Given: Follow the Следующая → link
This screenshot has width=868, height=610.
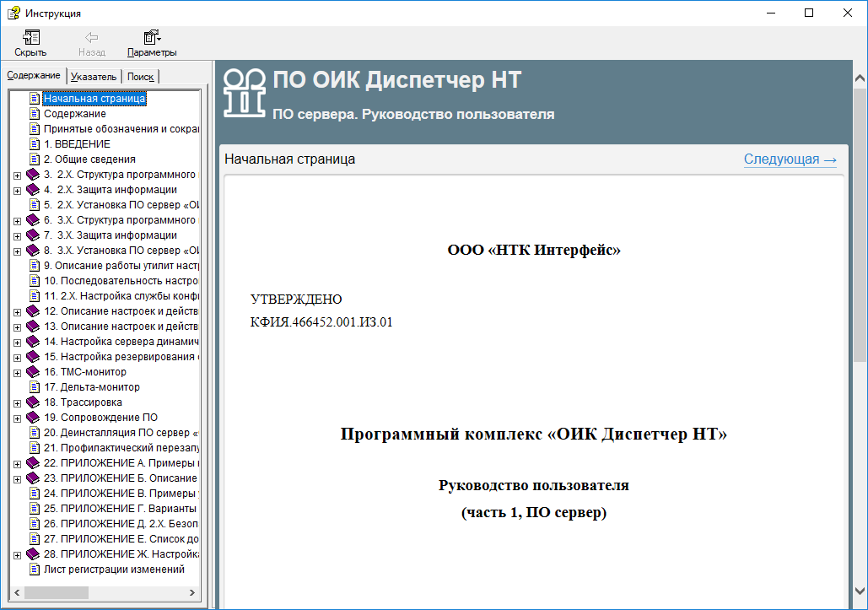Looking at the screenshot, I should coord(790,159).
